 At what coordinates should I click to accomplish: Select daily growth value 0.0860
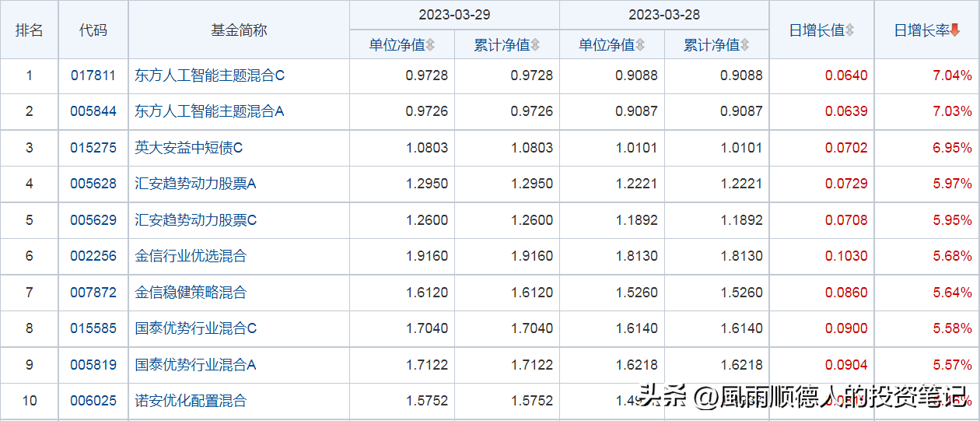click(847, 293)
